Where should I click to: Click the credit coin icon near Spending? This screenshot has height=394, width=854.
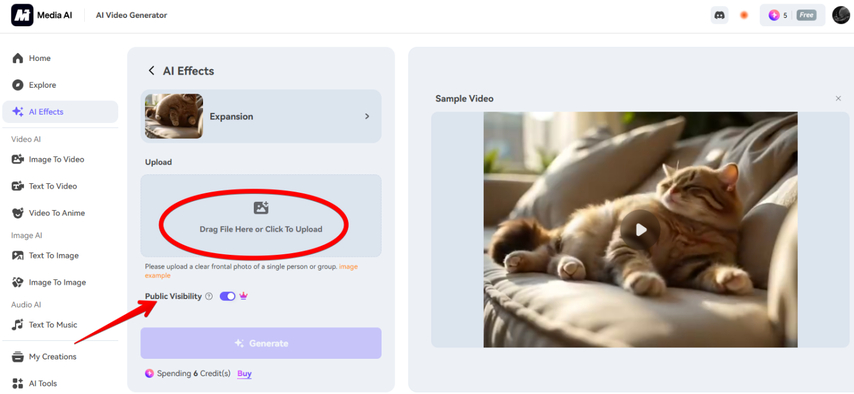pyautogui.click(x=149, y=373)
